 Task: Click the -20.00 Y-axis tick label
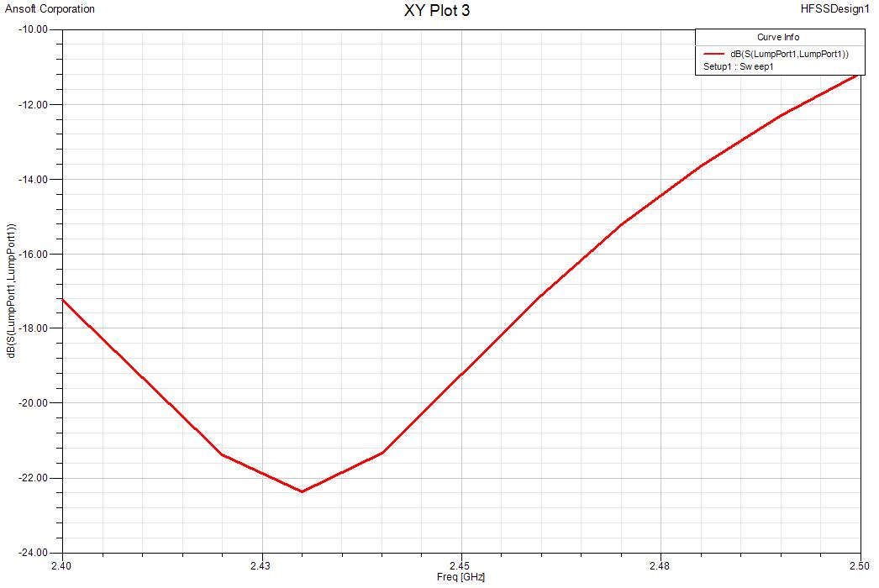(33, 403)
